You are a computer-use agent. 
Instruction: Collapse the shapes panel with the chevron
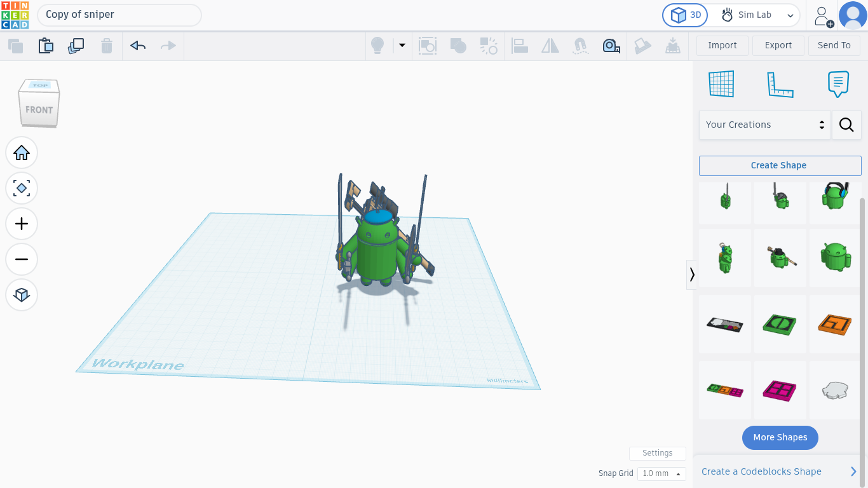[692, 274]
